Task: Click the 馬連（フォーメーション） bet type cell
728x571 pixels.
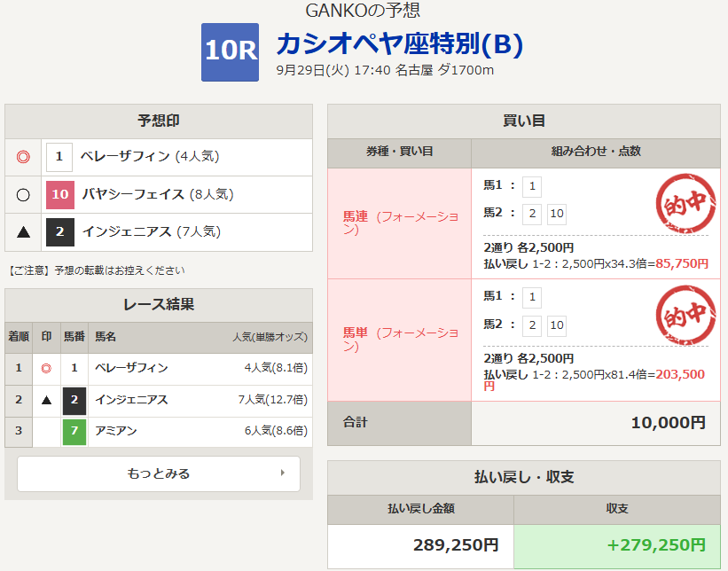Action: tap(400, 223)
